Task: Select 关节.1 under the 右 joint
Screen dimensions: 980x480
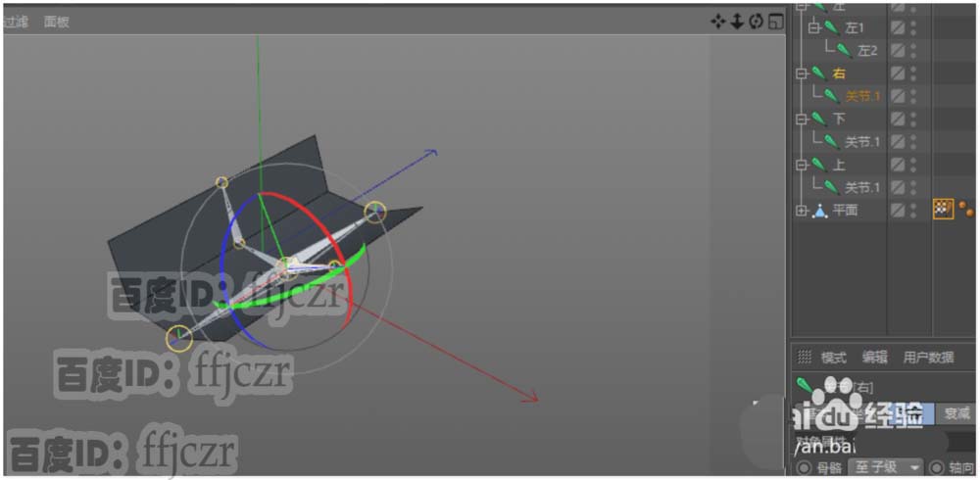Action: pyautogui.click(x=862, y=96)
